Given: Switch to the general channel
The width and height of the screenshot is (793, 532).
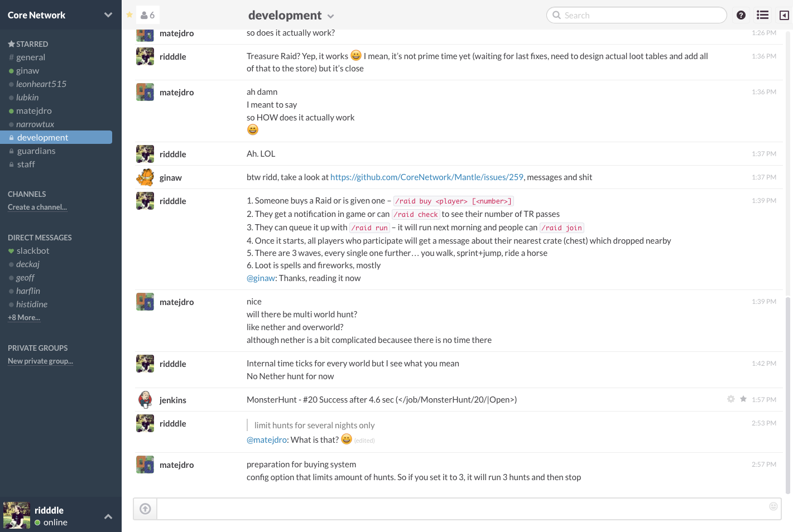Looking at the screenshot, I should 31,57.
